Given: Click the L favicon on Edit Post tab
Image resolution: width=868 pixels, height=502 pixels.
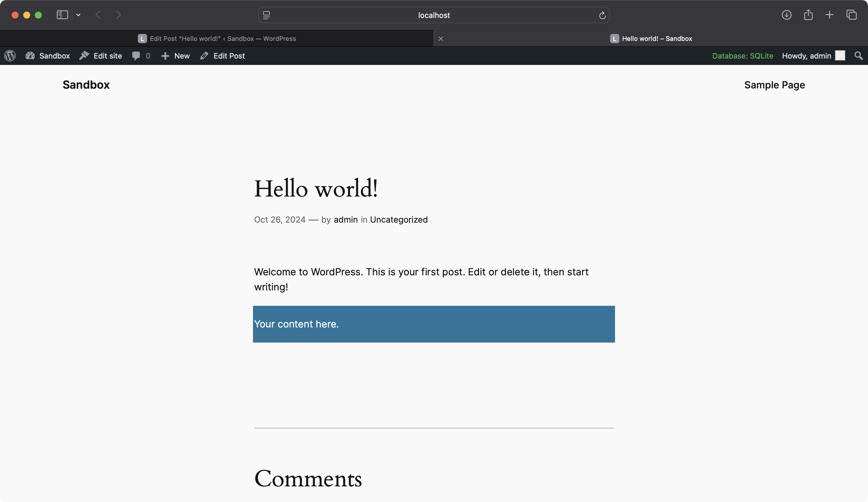Looking at the screenshot, I should (x=142, y=39).
